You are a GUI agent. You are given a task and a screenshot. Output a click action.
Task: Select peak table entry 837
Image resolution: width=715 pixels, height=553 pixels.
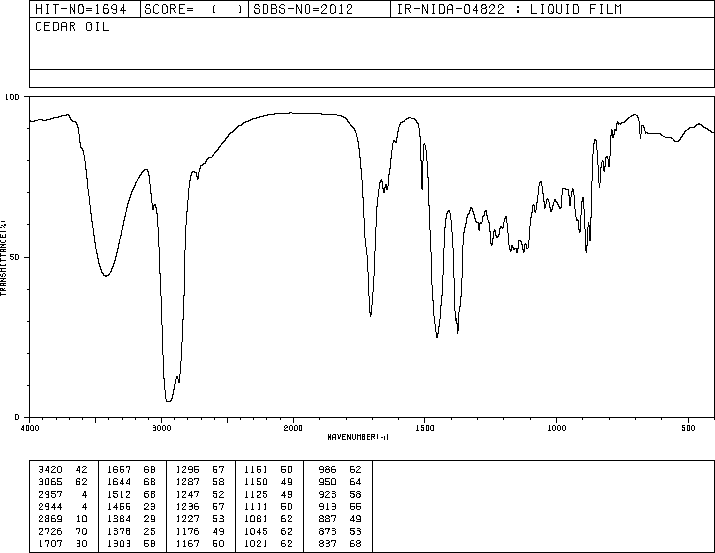340,543
